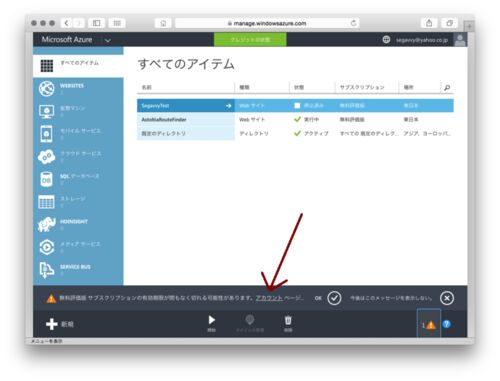Toggle Safari sidebar button
The image size is (500, 381).
click(x=96, y=23)
